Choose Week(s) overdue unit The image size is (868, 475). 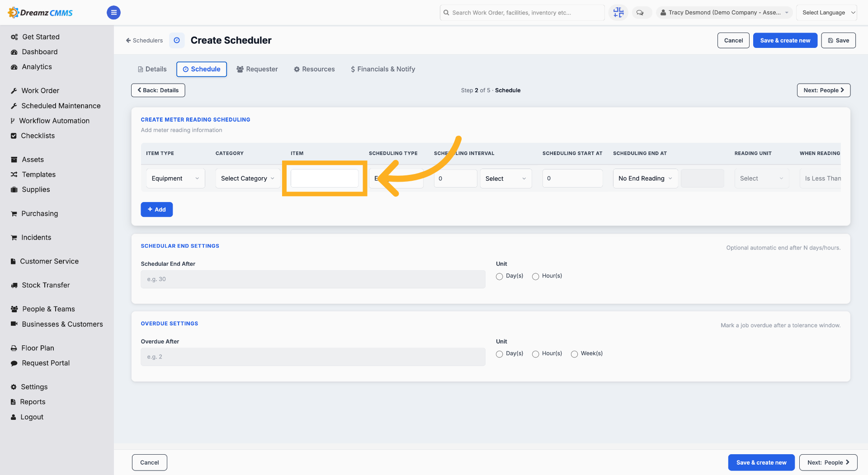click(574, 354)
